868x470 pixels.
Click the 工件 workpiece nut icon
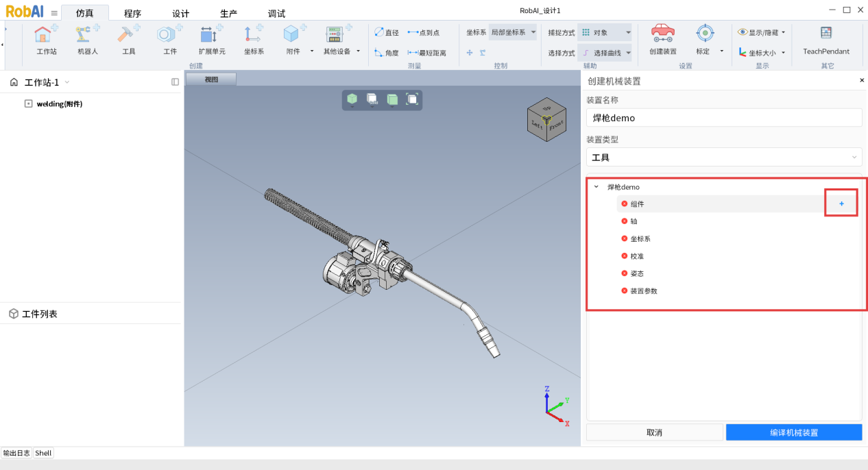(169, 34)
